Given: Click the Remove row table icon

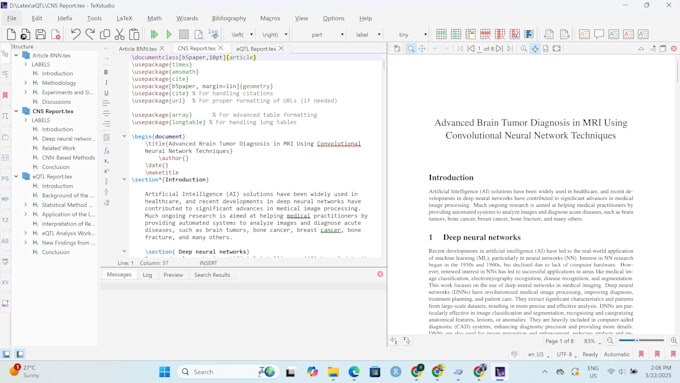Looking at the screenshot, I should pyautogui.click(x=485, y=34).
